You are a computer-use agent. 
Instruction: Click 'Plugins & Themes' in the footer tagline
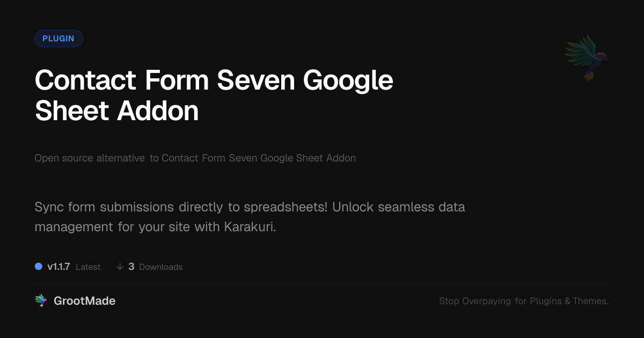[569, 301]
